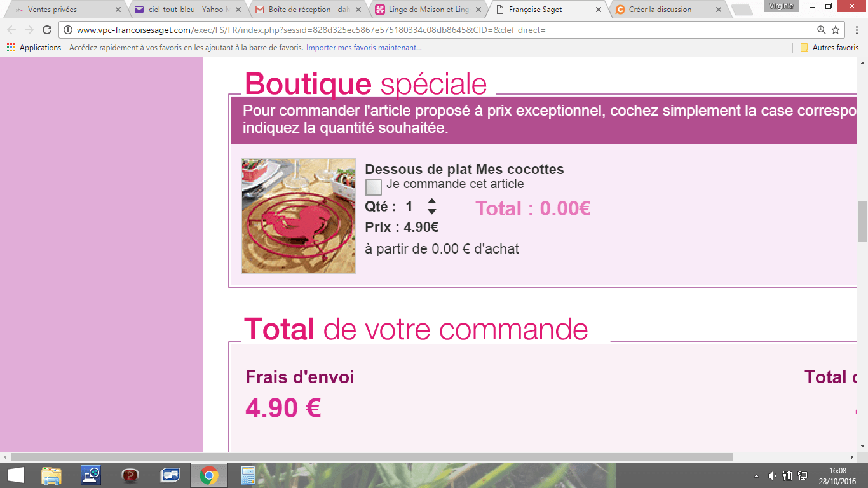Close the Françoise Saget tab
The image size is (868, 488).
click(x=598, y=10)
